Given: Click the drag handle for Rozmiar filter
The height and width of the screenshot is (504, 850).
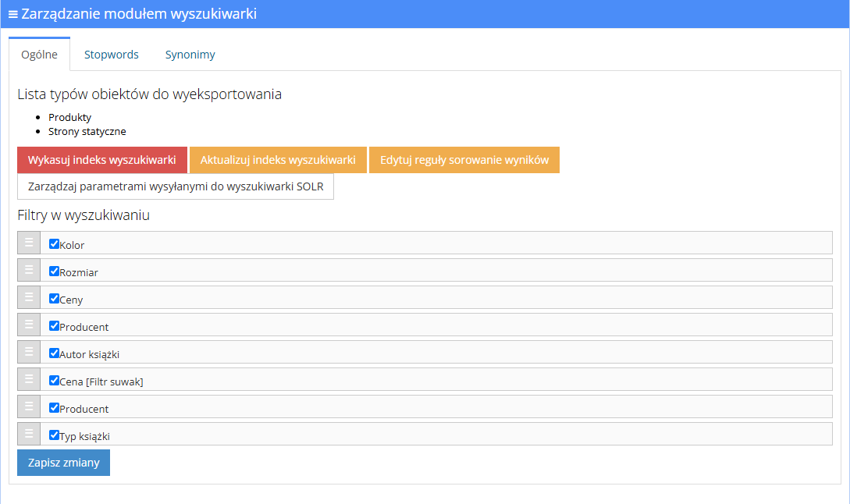Looking at the screenshot, I should pos(29,270).
